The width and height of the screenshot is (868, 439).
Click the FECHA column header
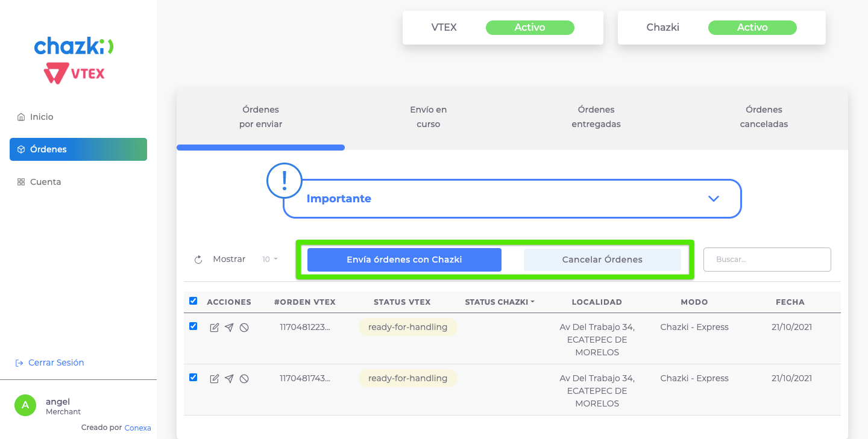(790, 302)
